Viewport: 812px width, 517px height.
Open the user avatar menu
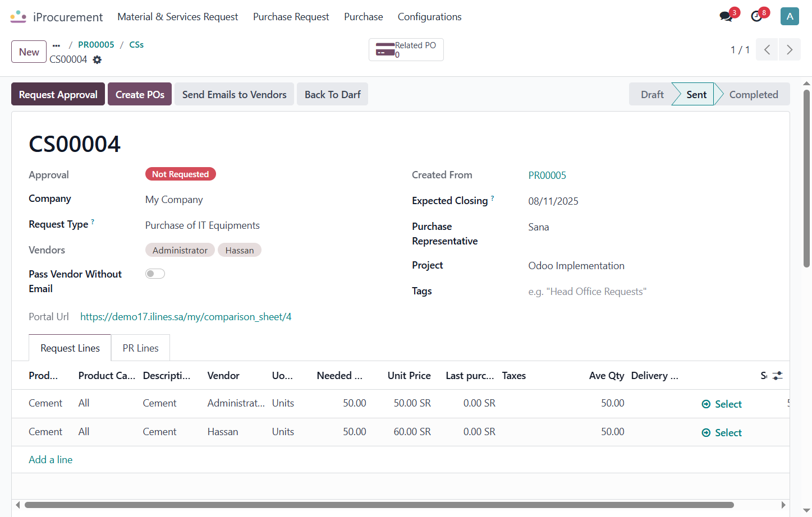[x=790, y=16]
